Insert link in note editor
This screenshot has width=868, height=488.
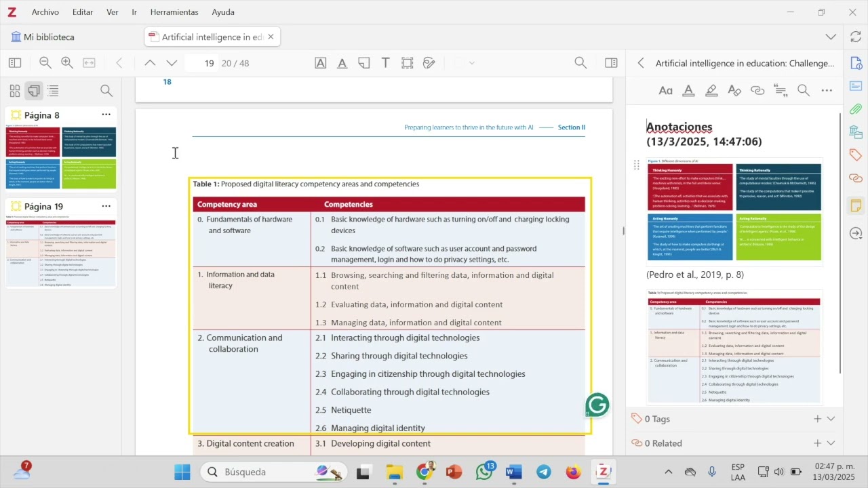(757, 90)
